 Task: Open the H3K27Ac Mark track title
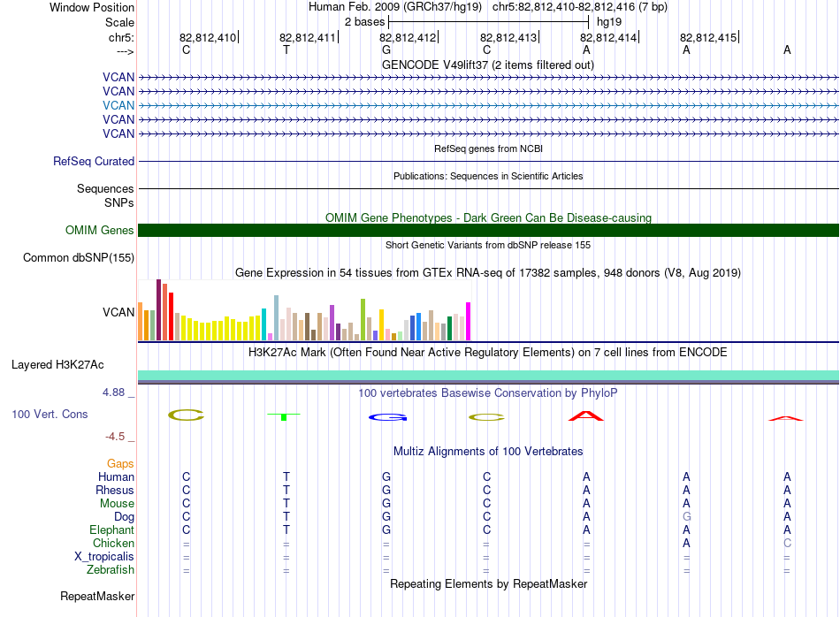tap(488, 352)
